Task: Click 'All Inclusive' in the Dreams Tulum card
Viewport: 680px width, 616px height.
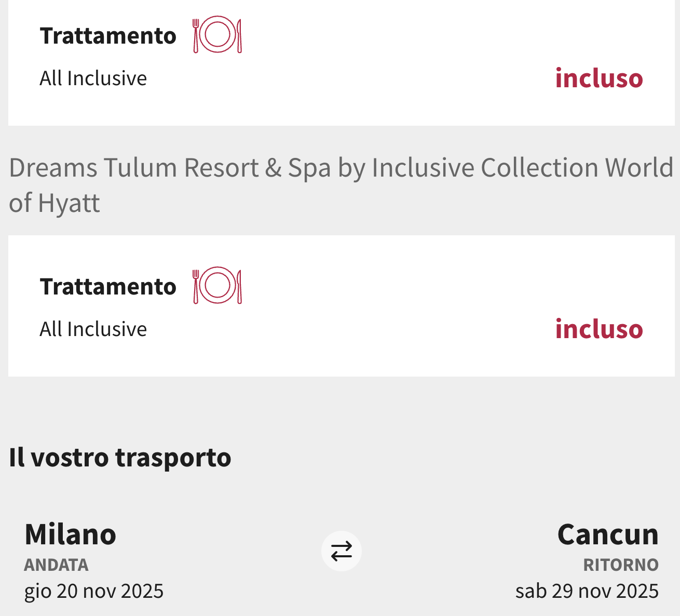Action: 93,329
